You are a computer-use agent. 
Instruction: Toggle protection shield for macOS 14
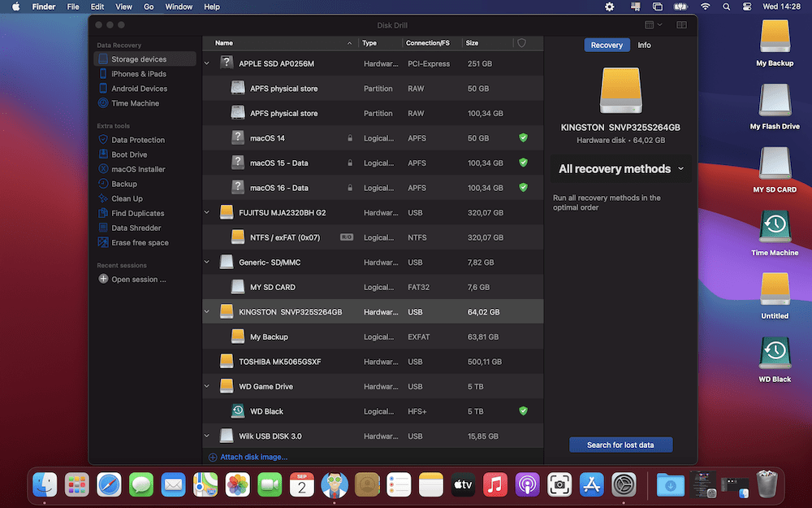tap(524, 138)
